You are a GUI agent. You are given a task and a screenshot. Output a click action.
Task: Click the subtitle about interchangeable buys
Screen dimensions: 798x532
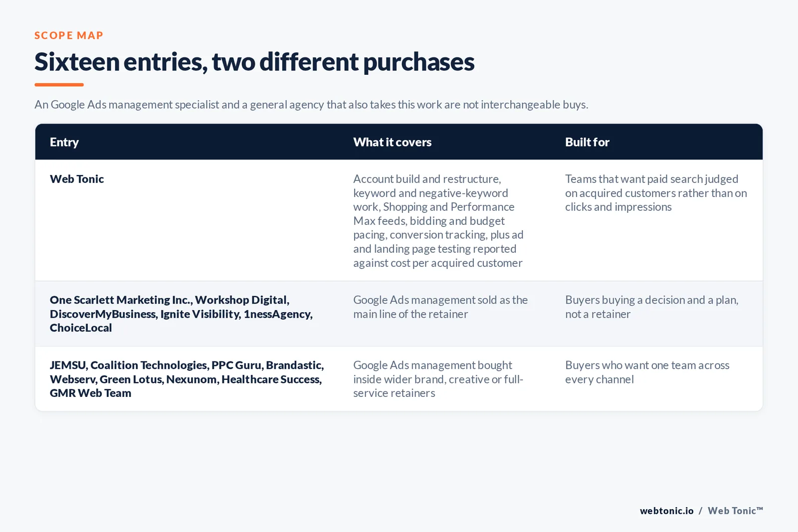coord(311,105)
